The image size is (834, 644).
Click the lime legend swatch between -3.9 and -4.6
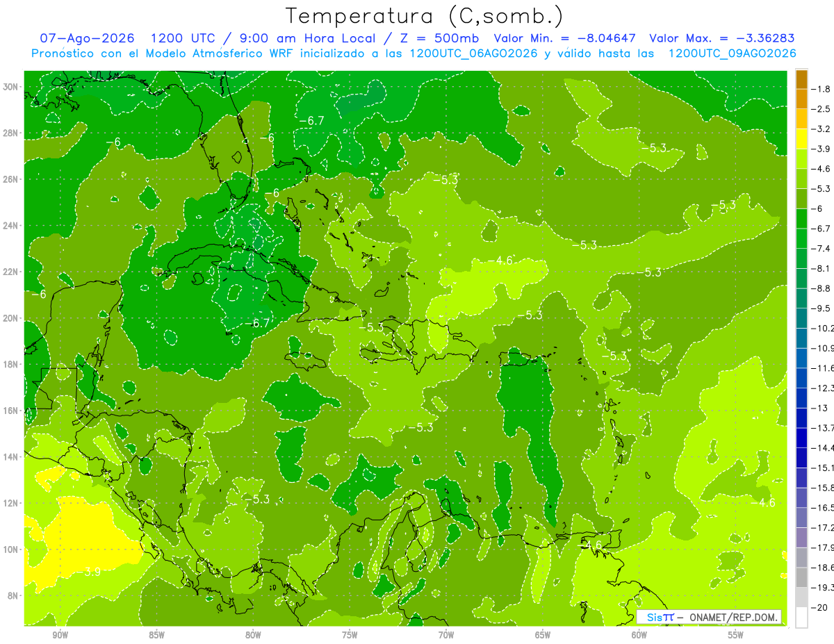[801, 159]
